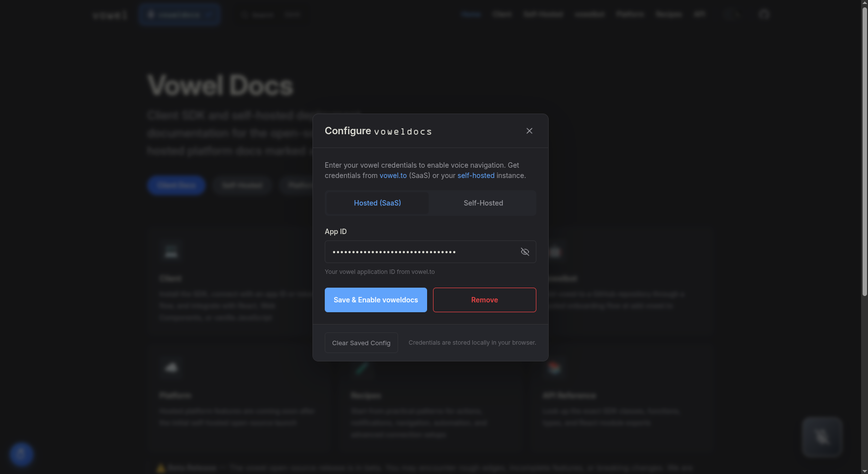Reveal the hidden App ID with the eye toggle
Screen dimensions: 868x474
(x=525, y=251)
